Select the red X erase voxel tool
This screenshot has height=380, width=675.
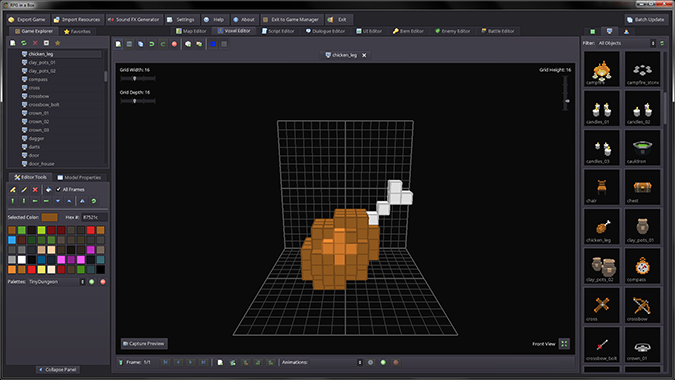[x=35, y=189]
